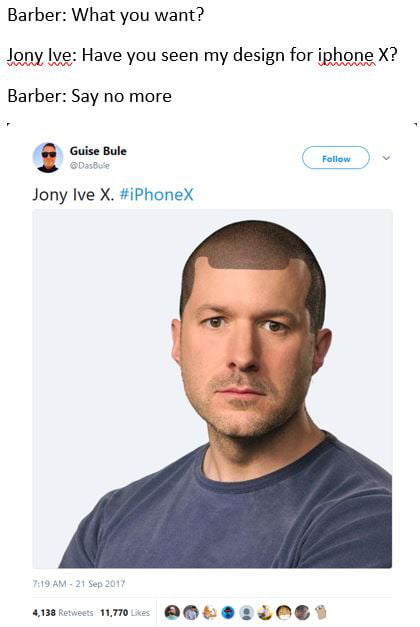Image resolution: width=420 pixels, height=627 pixels.
Task: Open the last beige liker avatar
Action: (321, 612)
